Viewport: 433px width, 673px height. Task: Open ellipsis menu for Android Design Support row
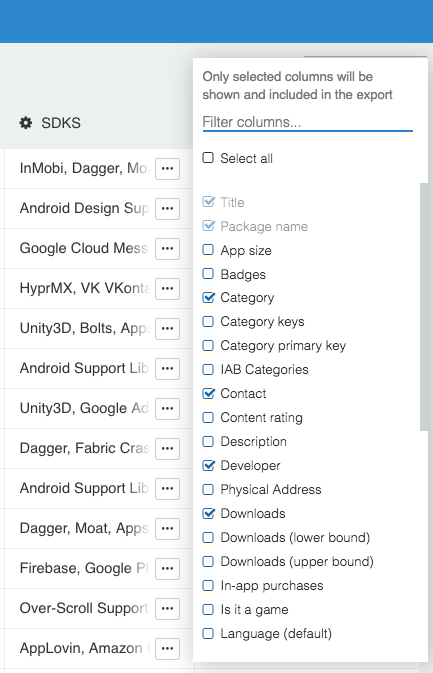click(167, 209)
